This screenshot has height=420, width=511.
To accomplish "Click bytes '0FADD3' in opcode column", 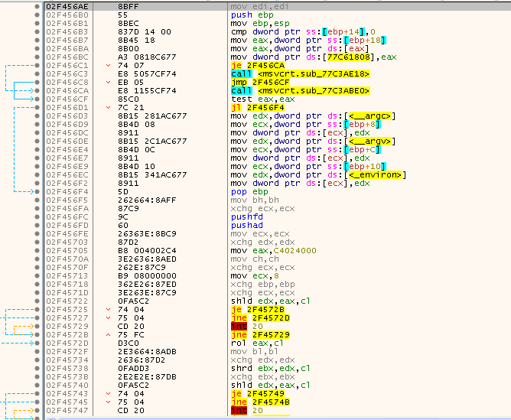I will (x=134, y=369).
